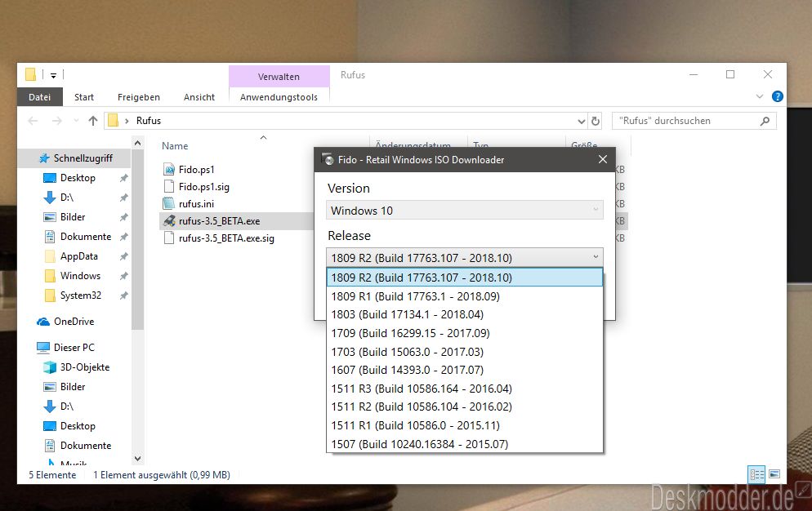The image size is (812, 511).
Task: Pick release 1703 (Build 15063.0)
Action: pos(465,352)
